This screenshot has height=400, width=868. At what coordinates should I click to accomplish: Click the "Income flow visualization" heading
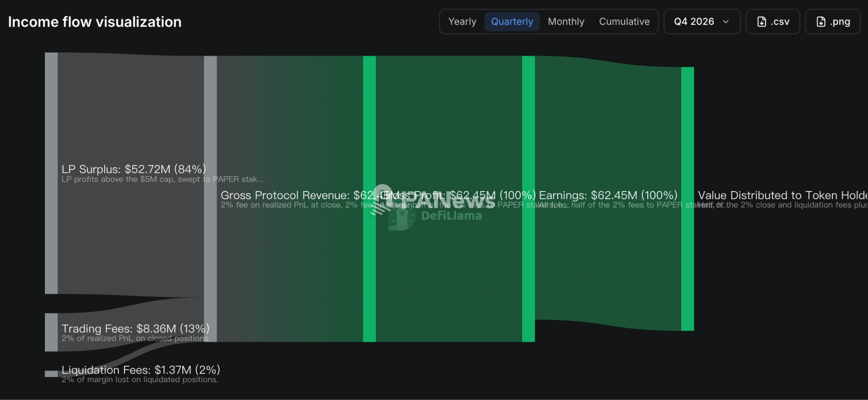coord(95,22)
